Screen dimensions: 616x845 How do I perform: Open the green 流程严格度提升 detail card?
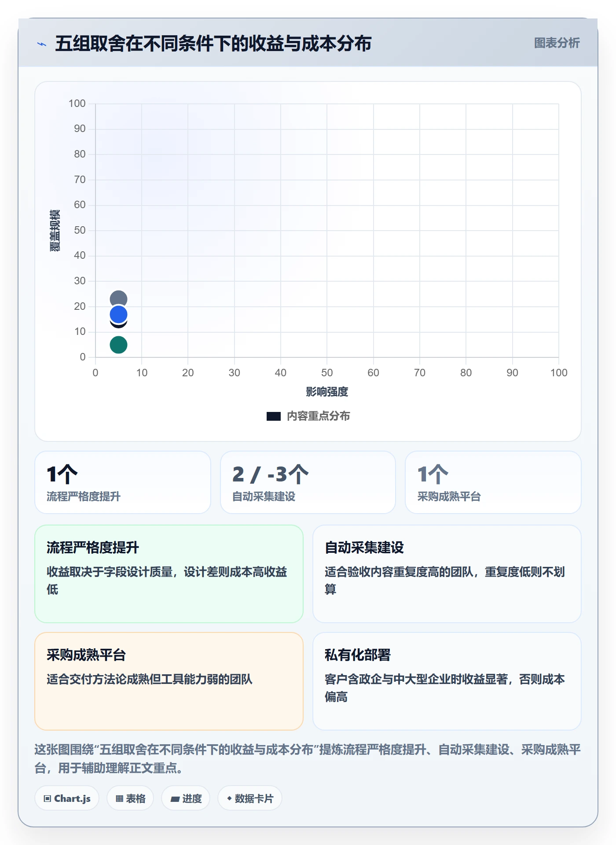point(169,574)
